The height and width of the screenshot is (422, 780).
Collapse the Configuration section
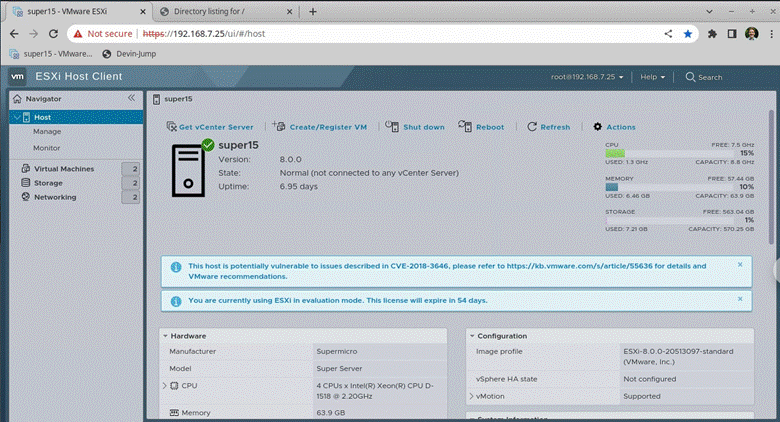pos(472,336)
